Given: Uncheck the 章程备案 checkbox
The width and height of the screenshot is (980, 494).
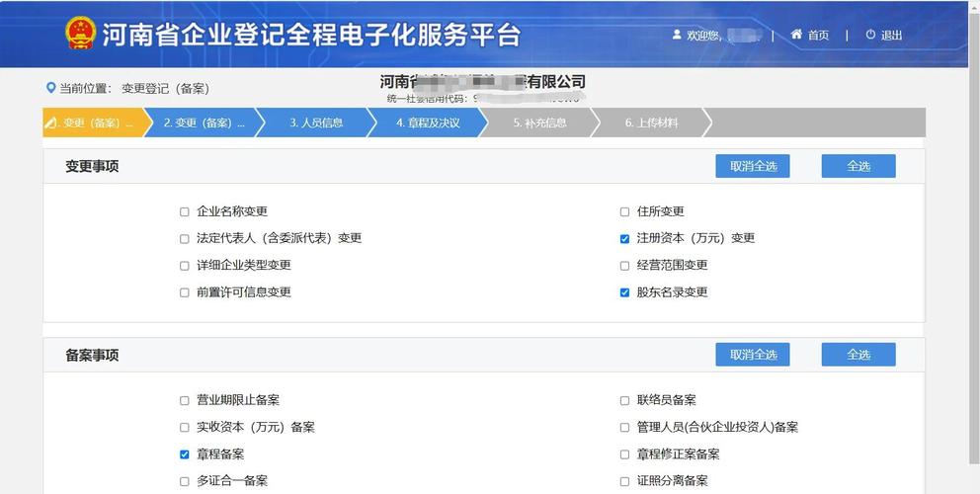Looking at the screenshot, I should tap(185, 454).
